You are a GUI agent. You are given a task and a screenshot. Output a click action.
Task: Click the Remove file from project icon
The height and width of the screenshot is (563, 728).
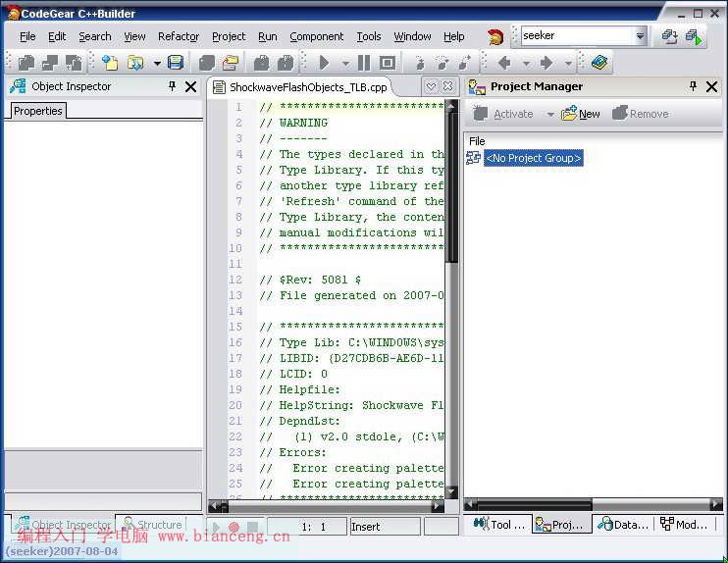pyautogui.click(x=286, y=63)
